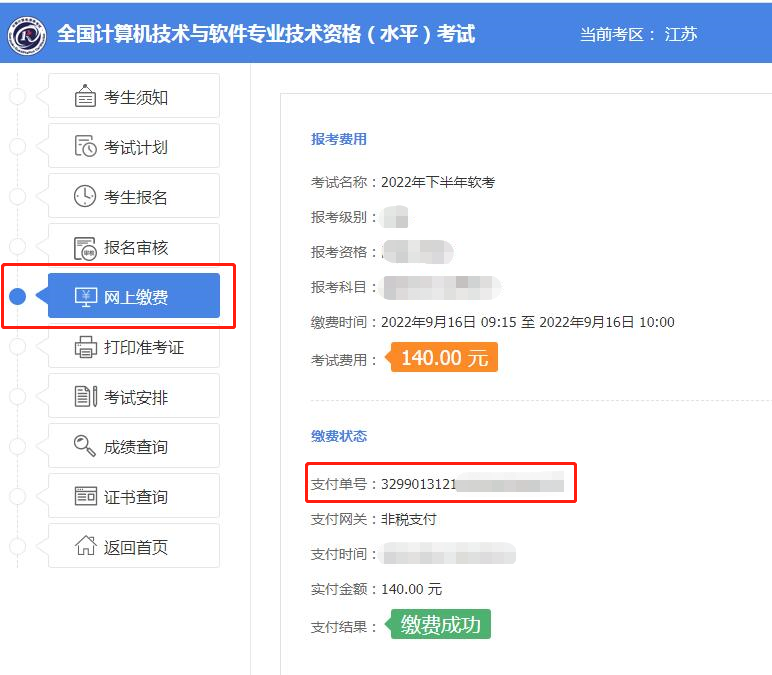Select 打印准考证 from the side menu
This screenshot has height=675, width=772.
143,347
